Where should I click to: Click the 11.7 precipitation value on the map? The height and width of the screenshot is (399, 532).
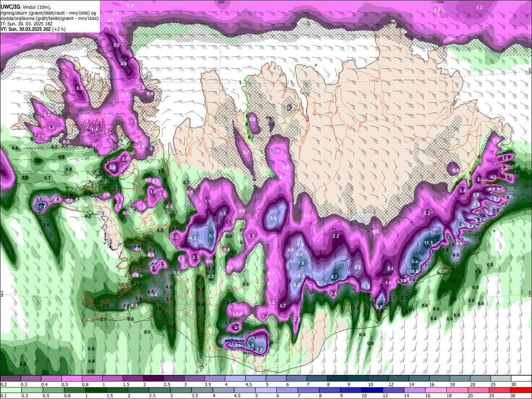click(x=429, y=243)
